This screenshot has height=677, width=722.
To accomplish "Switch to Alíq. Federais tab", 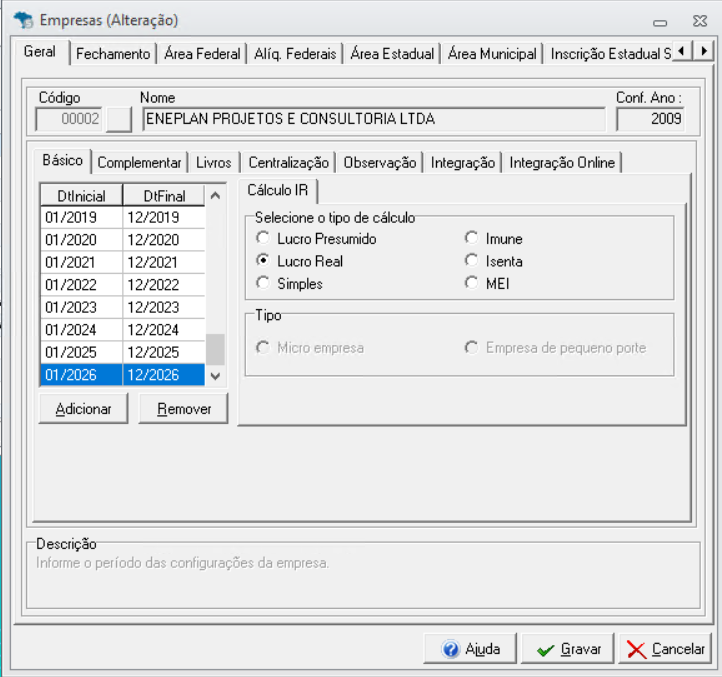I will coord(295,54).
